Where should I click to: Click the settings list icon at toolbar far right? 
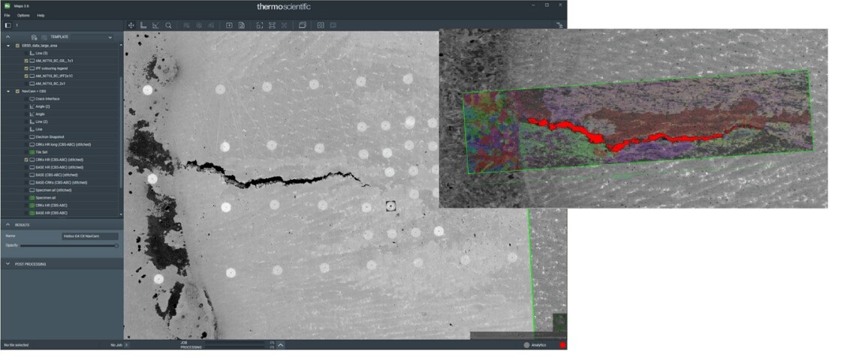(x=559, y=25)
